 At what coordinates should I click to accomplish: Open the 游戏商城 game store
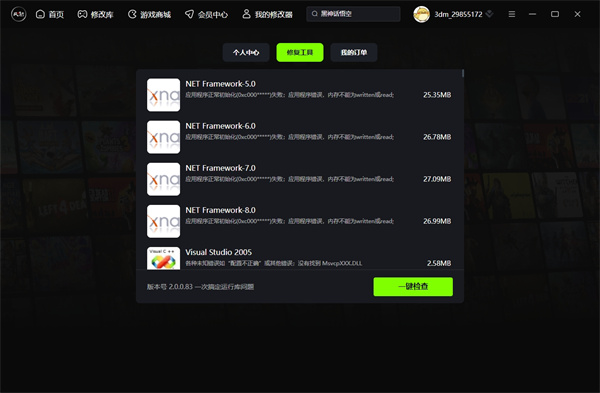(149, 15)
